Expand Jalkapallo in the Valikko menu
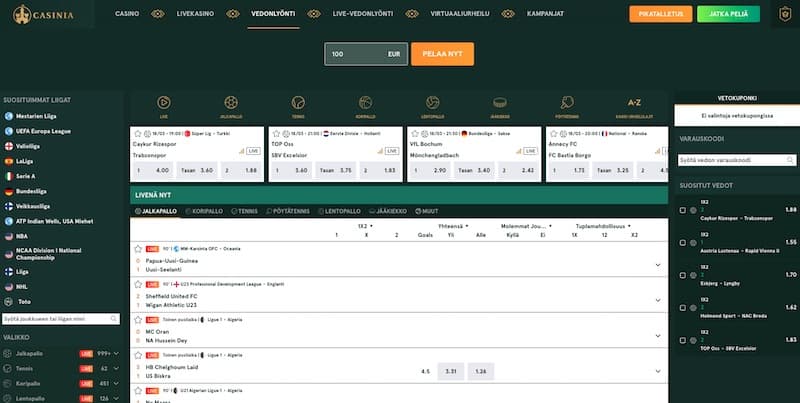 pyautogui.click(x=116, y=354)
